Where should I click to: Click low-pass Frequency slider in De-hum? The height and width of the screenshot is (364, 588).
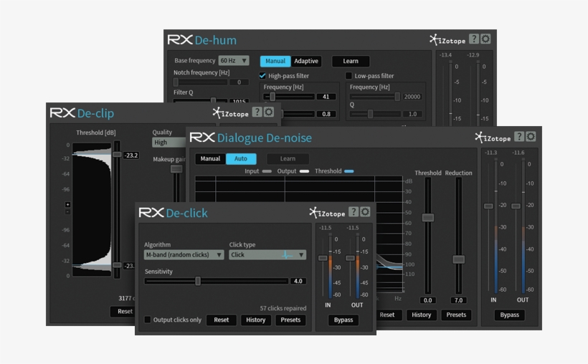tap(397, 97)
